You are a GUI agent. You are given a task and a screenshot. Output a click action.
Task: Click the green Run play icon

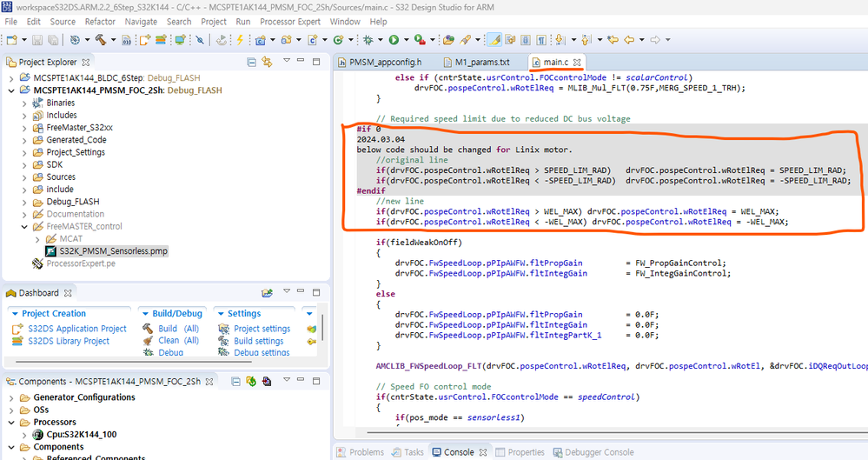pos(394,40)
